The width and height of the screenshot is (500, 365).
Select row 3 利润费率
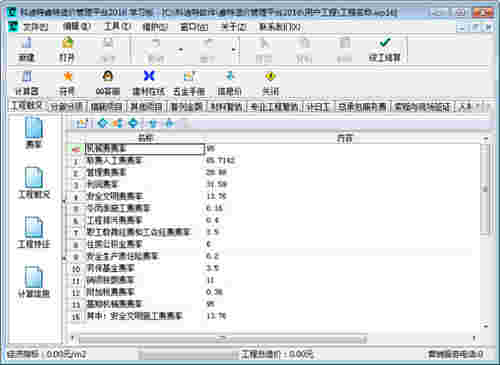(272, 184)
